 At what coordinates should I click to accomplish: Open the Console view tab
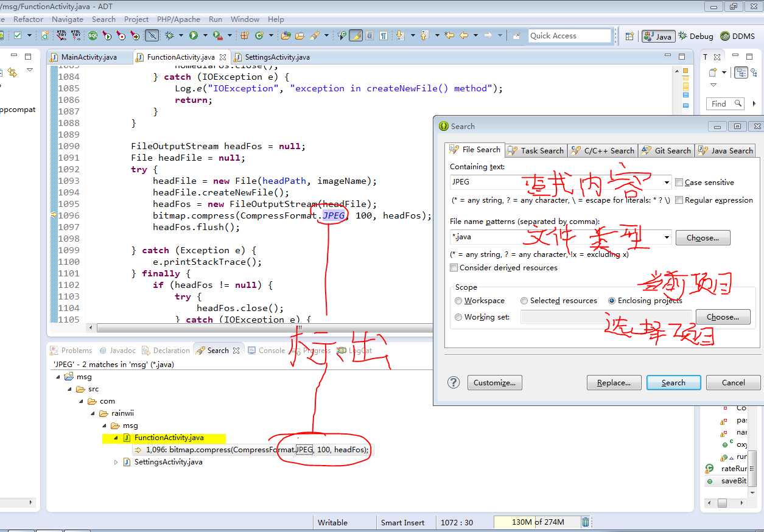coord(266,350)
